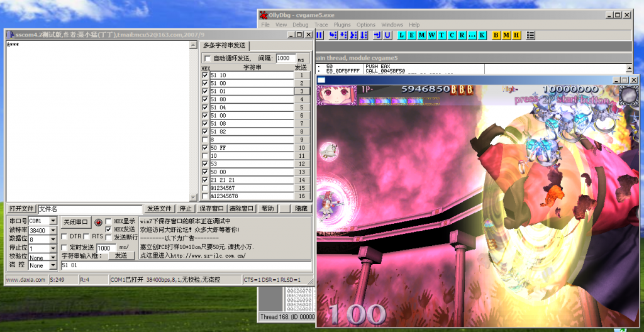Open OllyDbg Call stack (K icon)
This screenshot has width=644, height=332.
(x=482, y=35)
